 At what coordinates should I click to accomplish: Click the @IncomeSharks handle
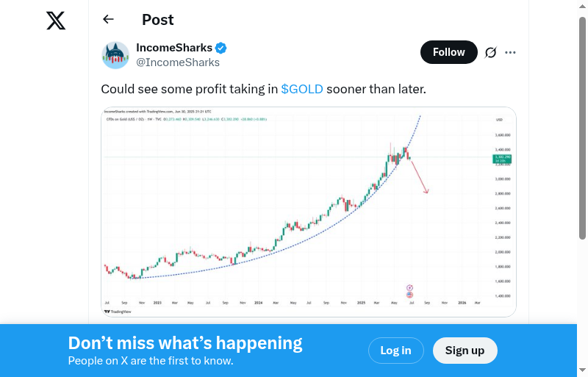coord(178,62)
